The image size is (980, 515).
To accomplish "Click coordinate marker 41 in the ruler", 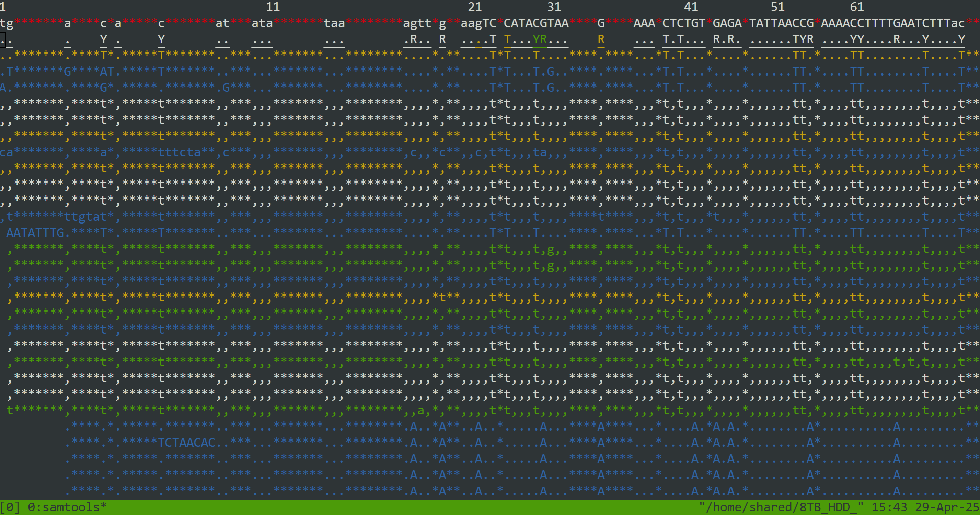I will [x=691, y=7].
